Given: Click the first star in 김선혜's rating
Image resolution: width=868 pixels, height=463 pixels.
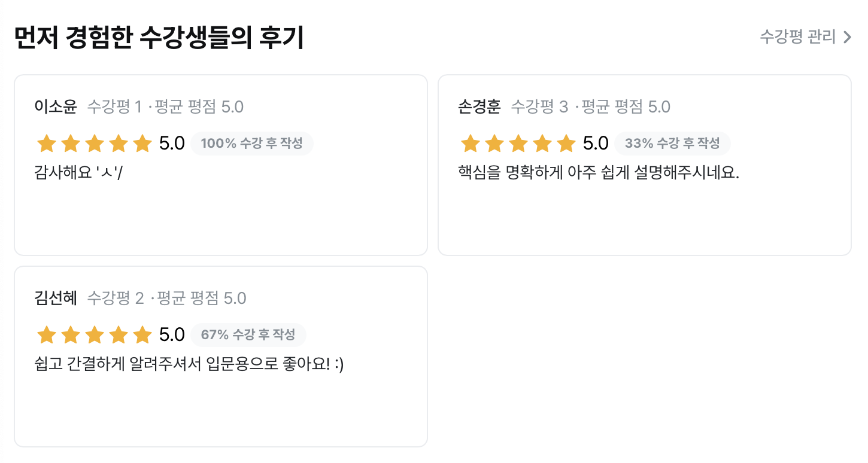Looking at the screenshot, I should click(47, 335).
